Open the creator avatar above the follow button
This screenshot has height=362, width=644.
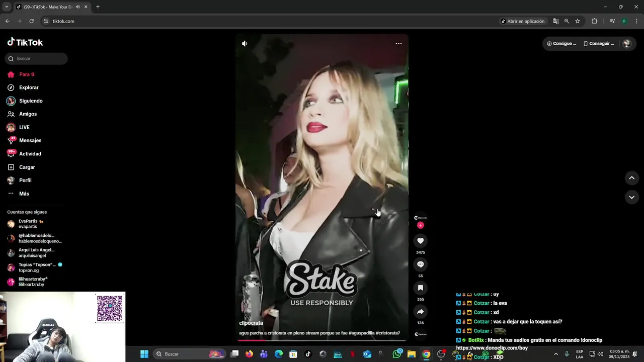(421, 218)
